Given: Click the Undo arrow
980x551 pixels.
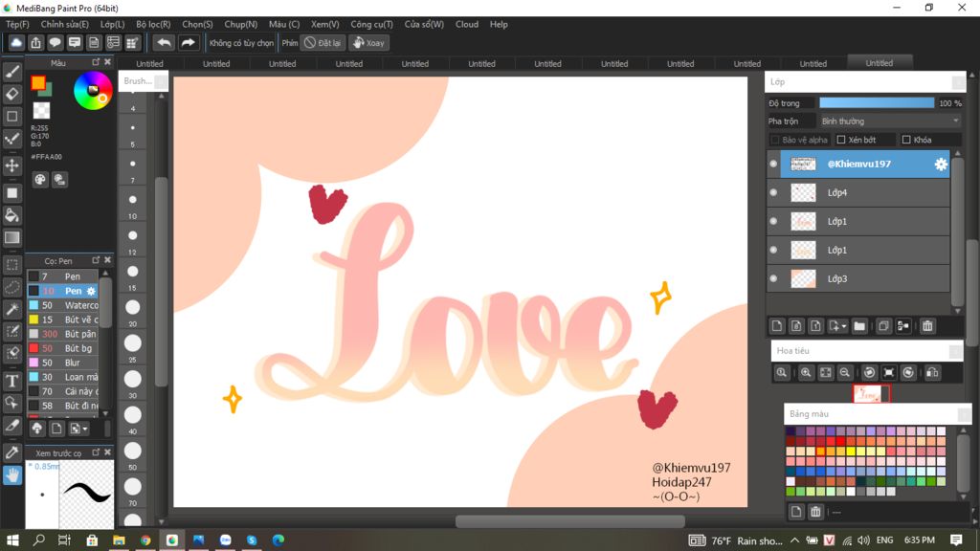Looking at the screenshot, I should tap(164, 42).
